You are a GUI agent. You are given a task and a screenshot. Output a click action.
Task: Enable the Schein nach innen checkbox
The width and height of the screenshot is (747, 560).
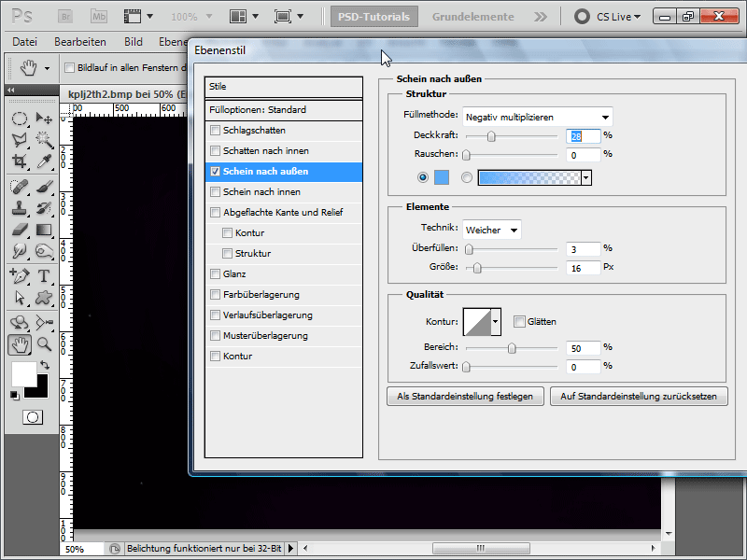pyautogui.click(x=216, y=192)
